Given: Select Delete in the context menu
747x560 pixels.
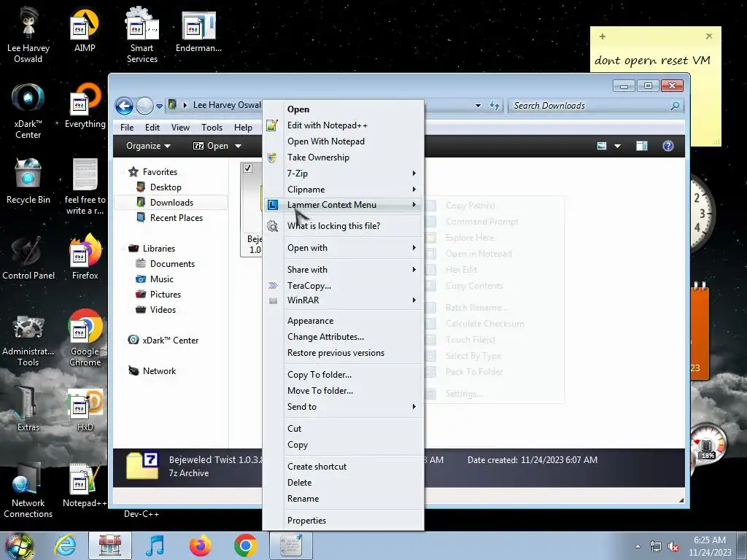Looking at the screenshot, I should [343, 483].
